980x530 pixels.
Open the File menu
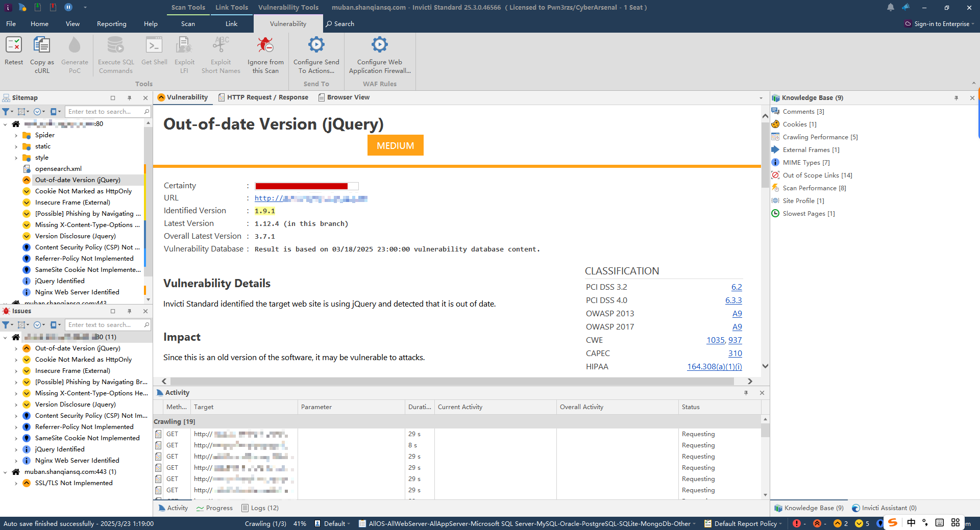click(x=11, y=24)
